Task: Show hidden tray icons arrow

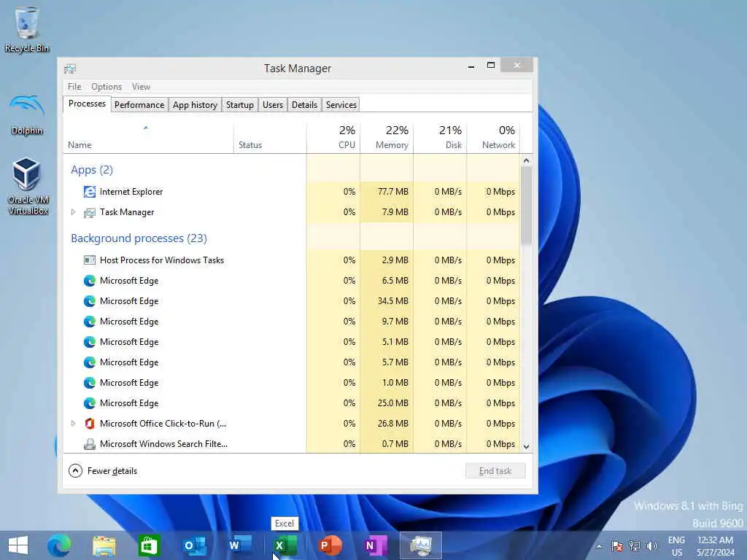Action: [x=599, y=546]
